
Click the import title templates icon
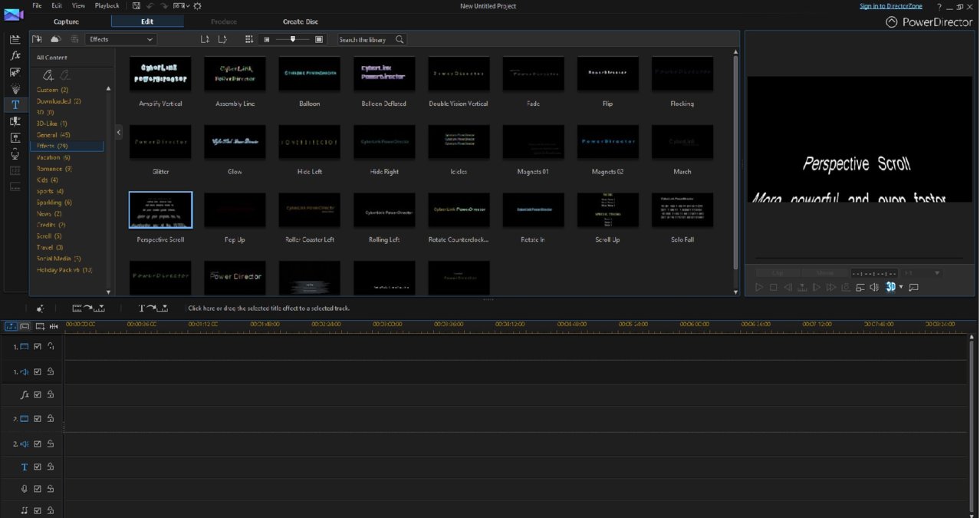(37, 39)
